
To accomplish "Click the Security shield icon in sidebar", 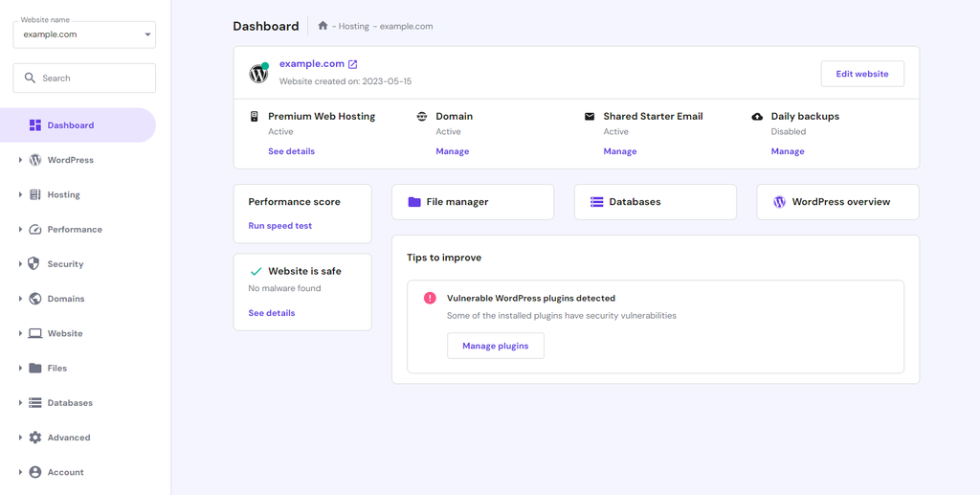I will (x=35, y=264).
